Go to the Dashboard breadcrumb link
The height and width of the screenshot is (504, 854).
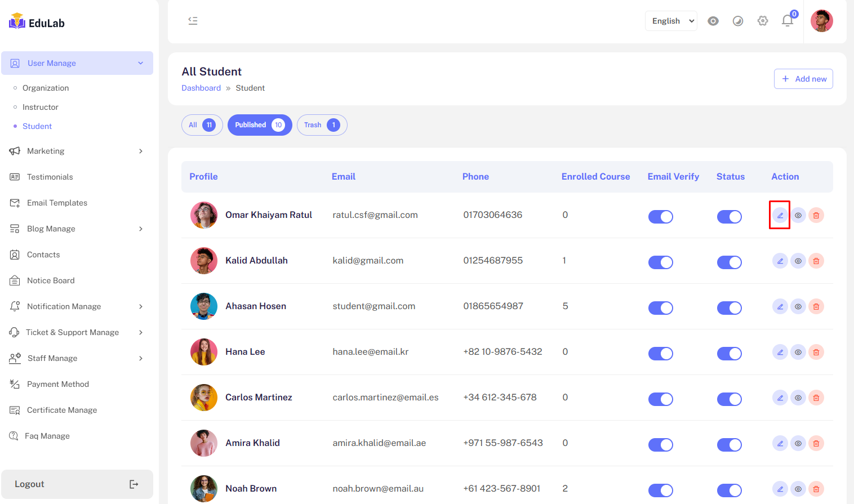tap(201, 88)
